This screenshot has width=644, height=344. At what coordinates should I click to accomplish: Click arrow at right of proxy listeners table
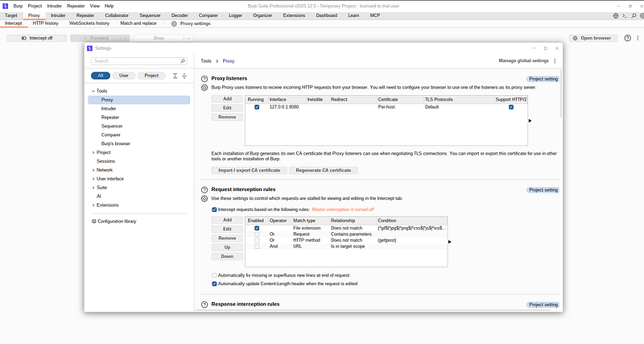(530, 121)
